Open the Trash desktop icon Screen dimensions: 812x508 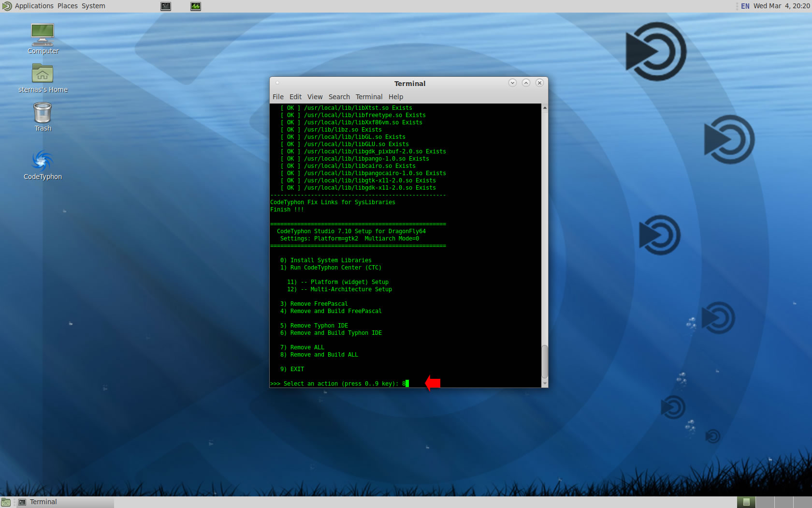pyautogui.click(x=43, y=117)
